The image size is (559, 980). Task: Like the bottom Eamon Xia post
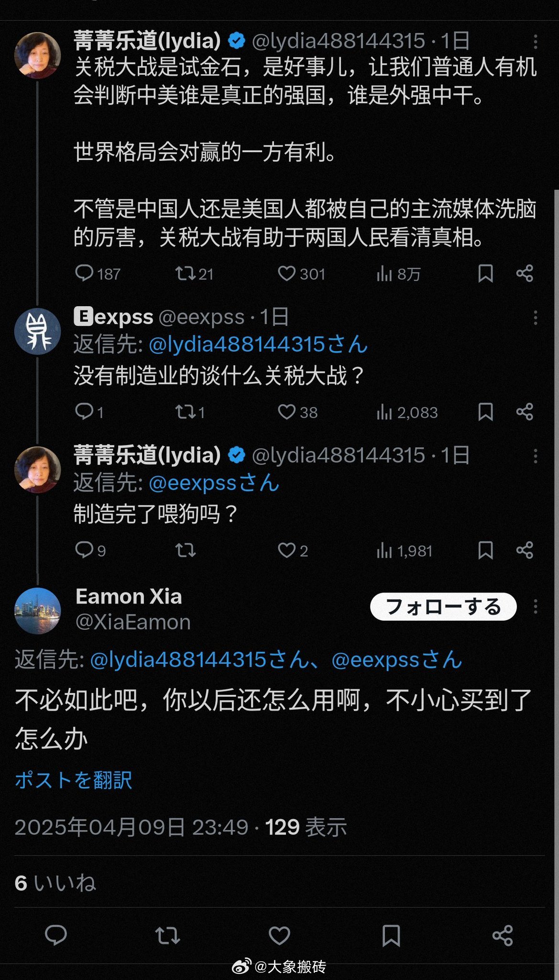coord(279,935)
